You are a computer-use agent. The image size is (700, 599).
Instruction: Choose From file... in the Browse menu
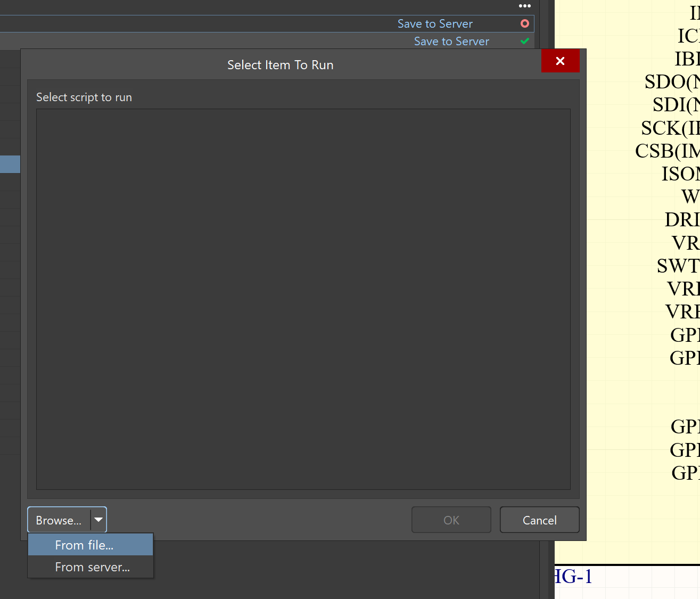click(90, 545)
